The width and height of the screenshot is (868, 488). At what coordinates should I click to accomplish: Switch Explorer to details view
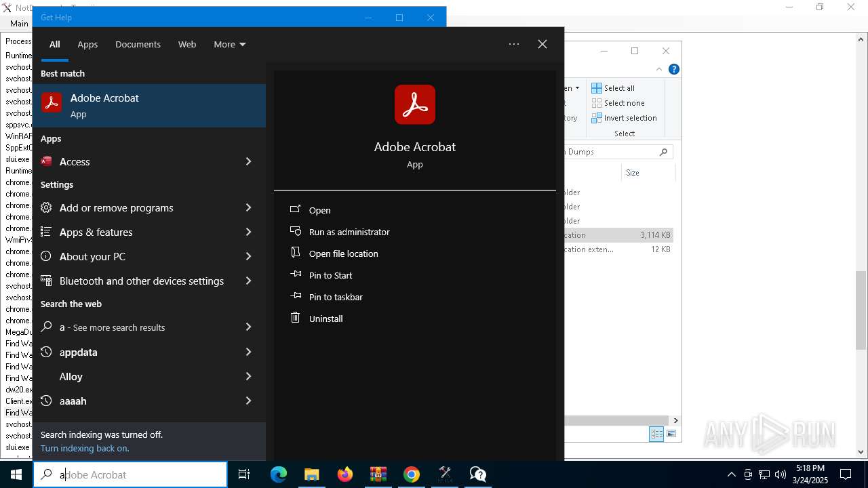coord(656,434)
